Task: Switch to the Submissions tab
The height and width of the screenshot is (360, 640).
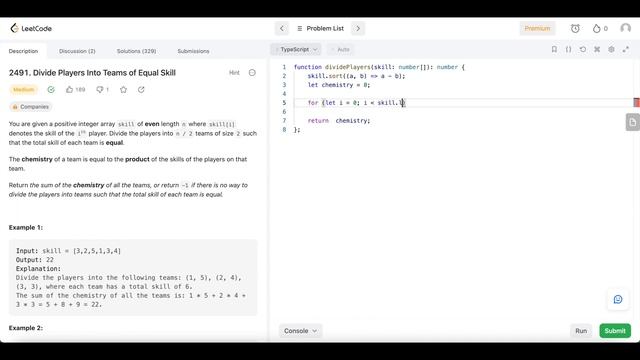Action: (x=193, y=51)
